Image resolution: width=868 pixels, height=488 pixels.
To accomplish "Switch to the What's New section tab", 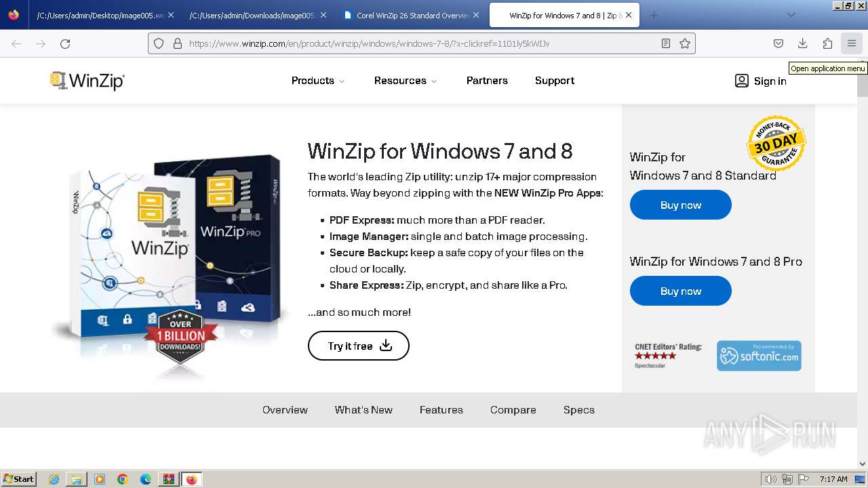I will click(363, 410).
